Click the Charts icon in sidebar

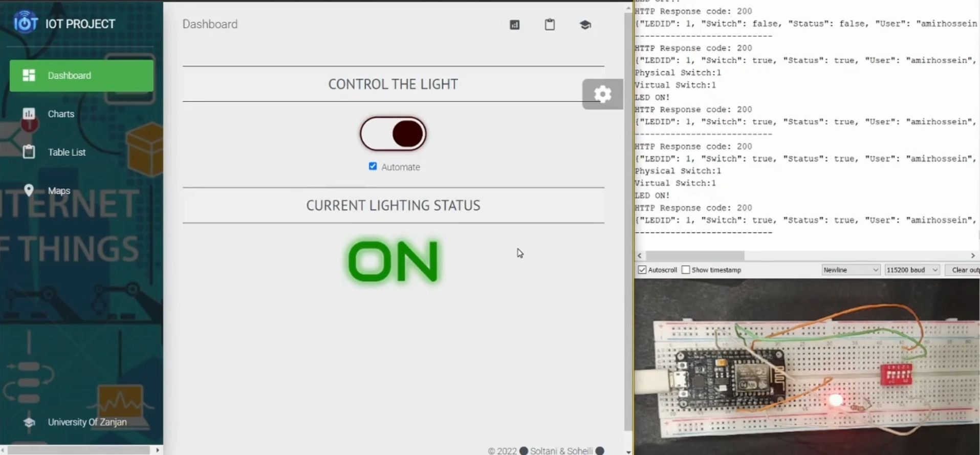[29, 114]
